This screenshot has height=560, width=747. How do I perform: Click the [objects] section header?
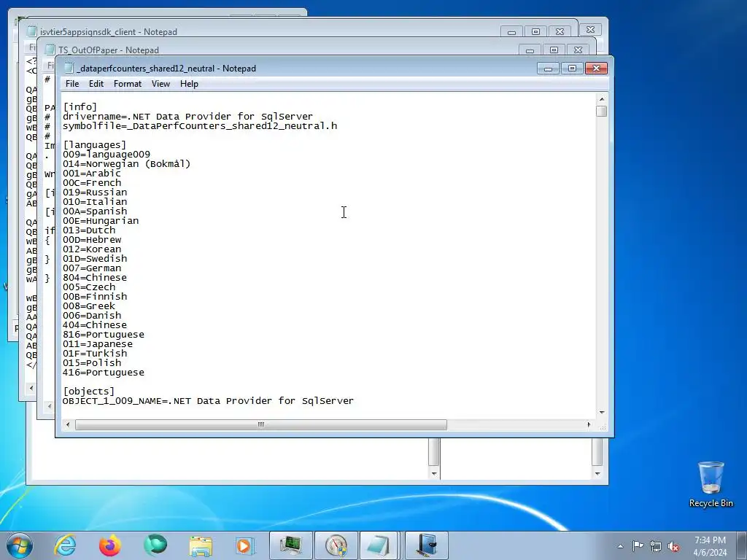[89, 392]
